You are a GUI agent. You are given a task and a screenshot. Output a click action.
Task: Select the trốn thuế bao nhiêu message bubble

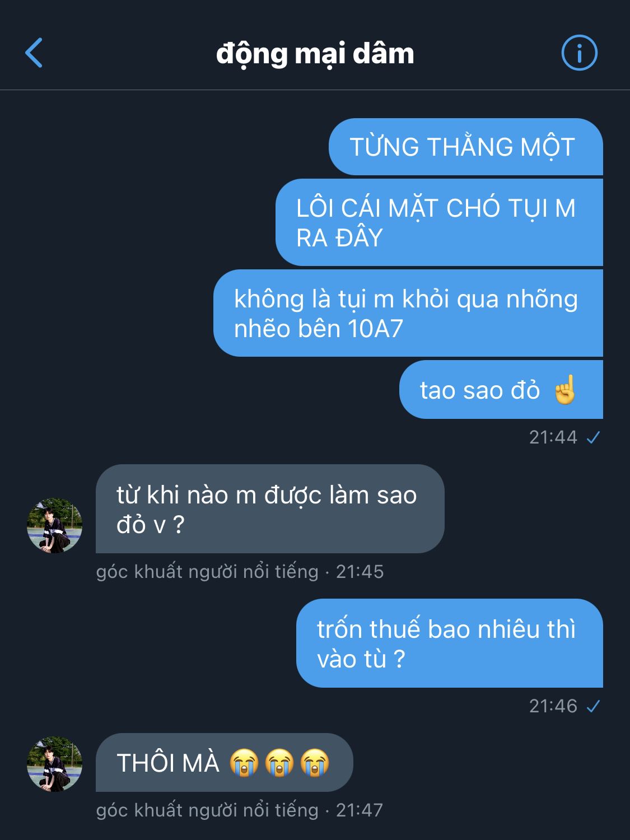[450, 643]
